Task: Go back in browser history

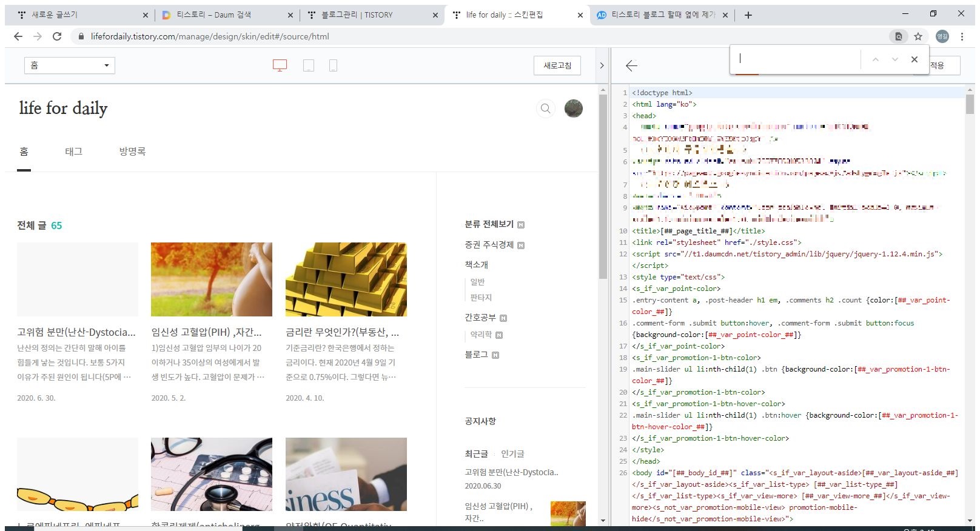Action: [x=18, y=36]
